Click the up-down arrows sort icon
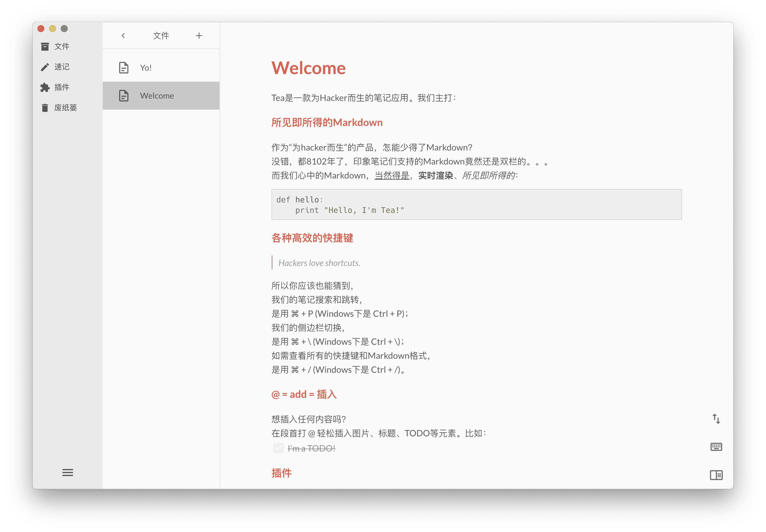This screenshot has width=766, height=532. [x=716, y=419]
